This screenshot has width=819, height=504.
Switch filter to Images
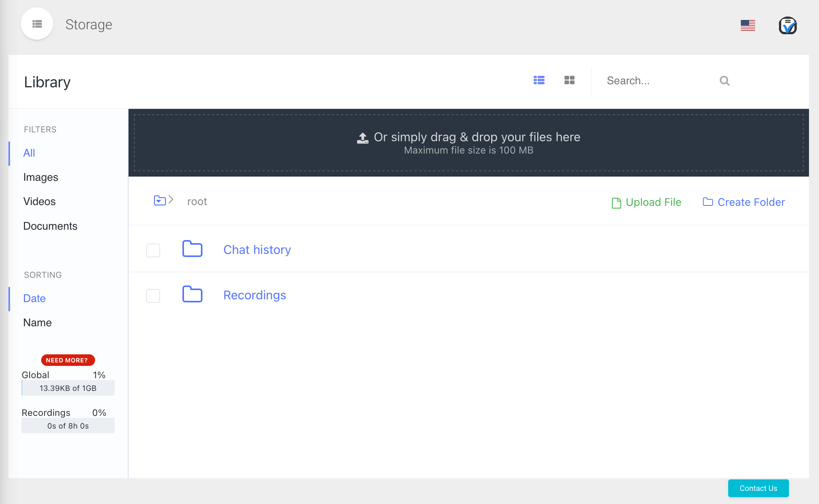click(40, 177)
